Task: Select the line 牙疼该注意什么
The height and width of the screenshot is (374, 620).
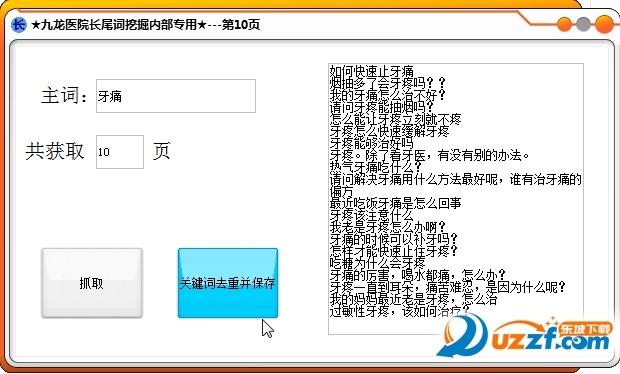Action: point(372,215)
